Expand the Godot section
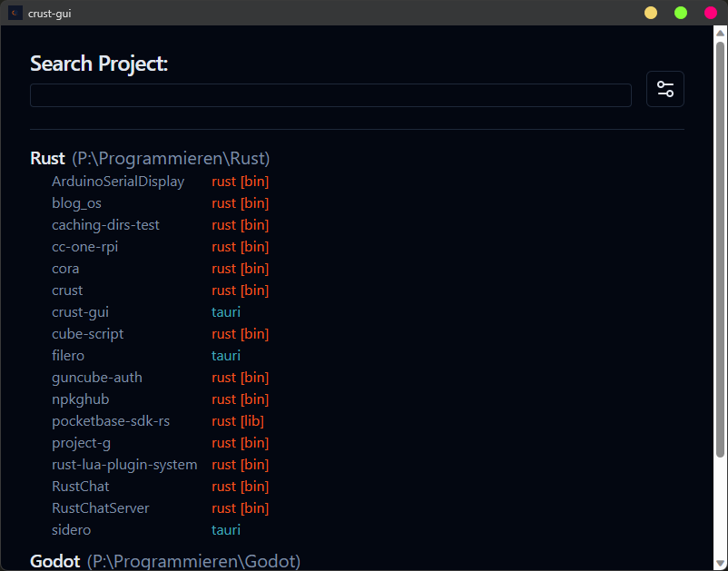This screenshot has height=571, width=728. click(54, 561)
